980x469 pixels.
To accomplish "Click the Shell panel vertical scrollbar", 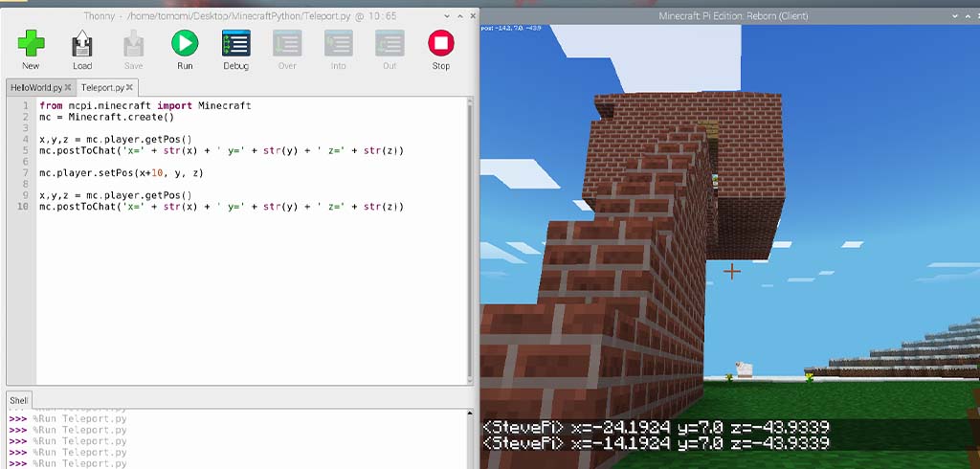I will point(470,439).
